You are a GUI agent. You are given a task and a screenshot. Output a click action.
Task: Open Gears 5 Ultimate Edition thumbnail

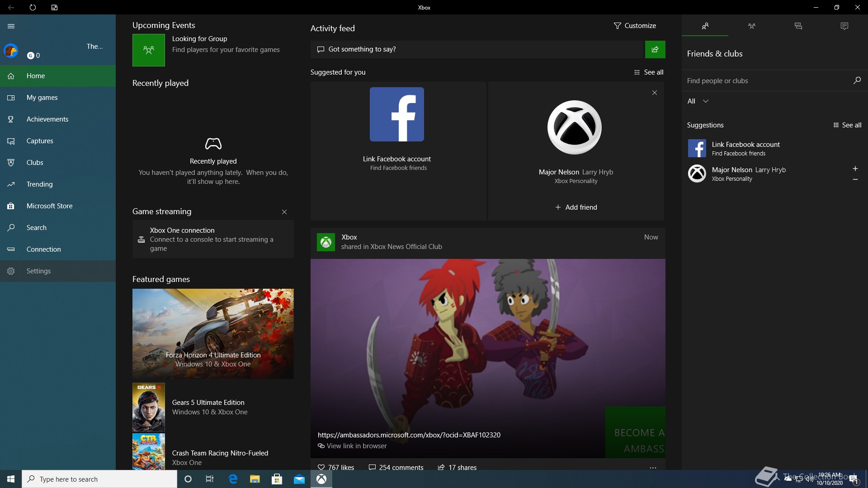pos(149,407)
